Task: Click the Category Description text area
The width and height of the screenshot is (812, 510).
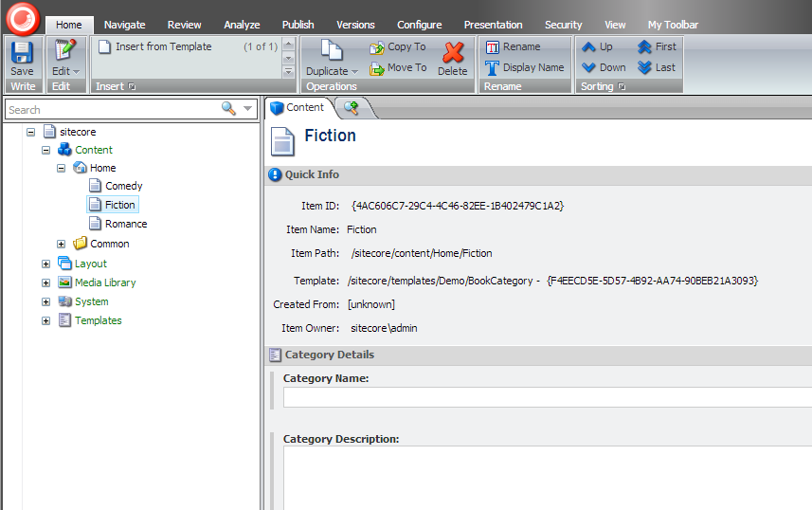Action: pos(548,478)
